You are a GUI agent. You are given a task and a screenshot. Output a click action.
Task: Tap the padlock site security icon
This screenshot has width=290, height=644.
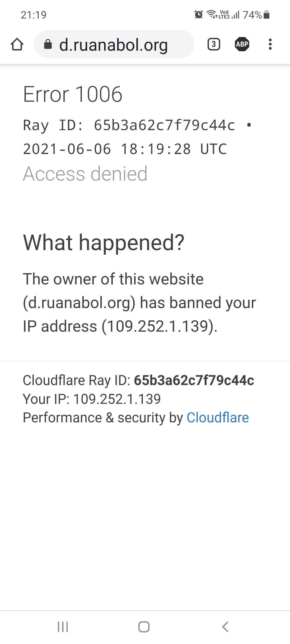coord(48,44)
